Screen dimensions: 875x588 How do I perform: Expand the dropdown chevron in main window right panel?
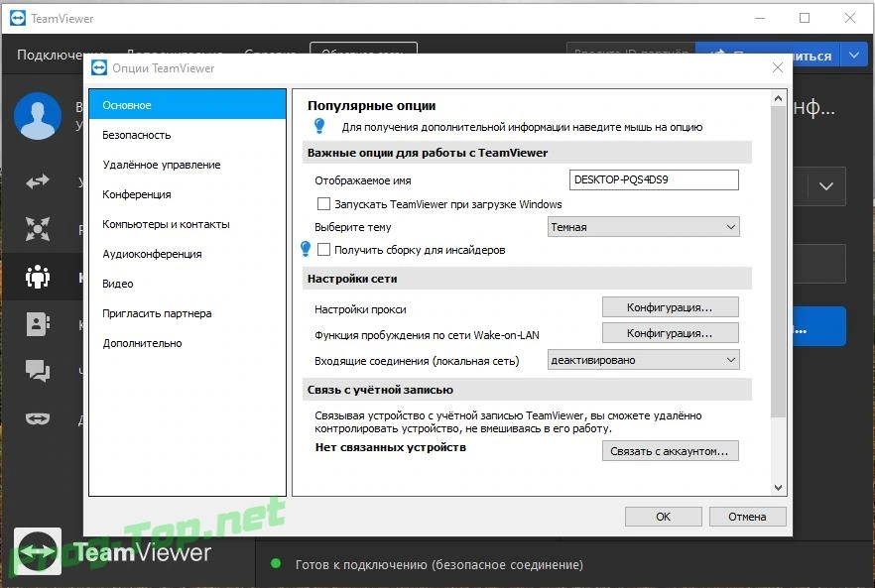coord(826,186)
